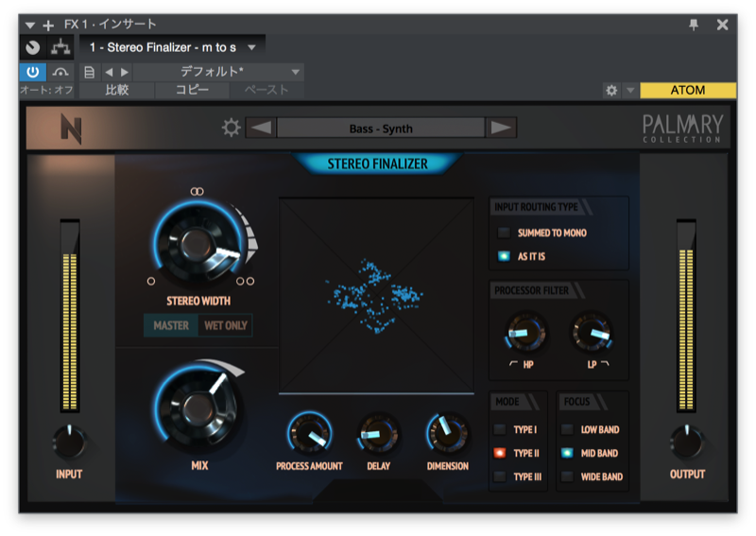Click the output level meter

point(686,316)
